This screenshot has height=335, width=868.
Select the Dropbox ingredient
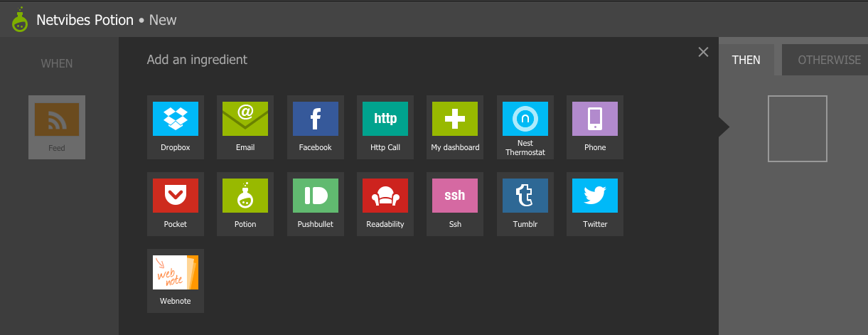tap(175, 127)
